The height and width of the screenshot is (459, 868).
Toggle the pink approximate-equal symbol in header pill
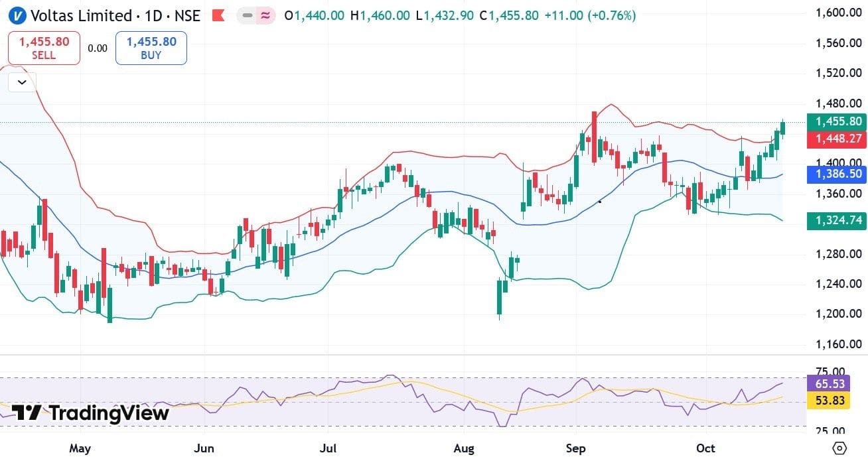[x=265, y=15]
